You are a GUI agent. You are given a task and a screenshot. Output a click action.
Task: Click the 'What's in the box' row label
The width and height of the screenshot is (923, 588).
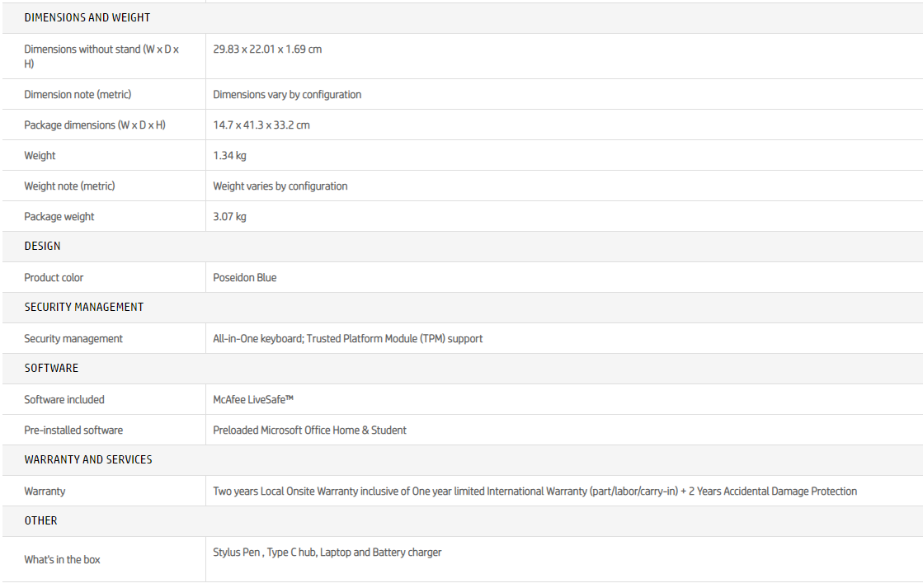62,560
